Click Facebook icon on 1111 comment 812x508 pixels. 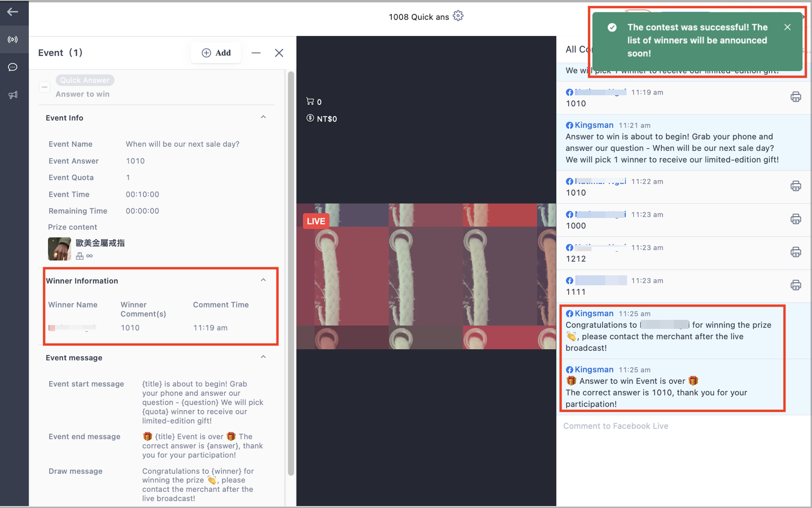click(x=570, y=281)
